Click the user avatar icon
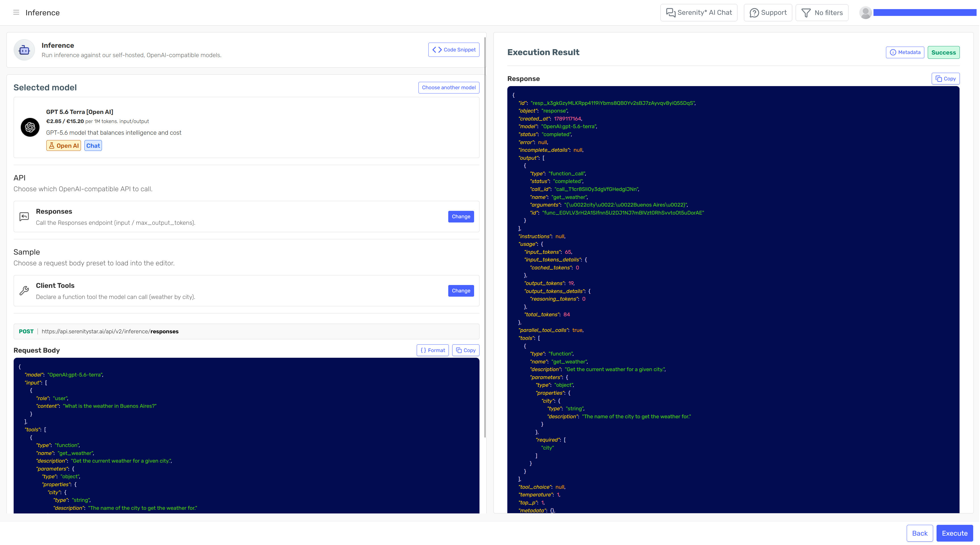This screenshot has width=980, height=545. coord(866,13)
